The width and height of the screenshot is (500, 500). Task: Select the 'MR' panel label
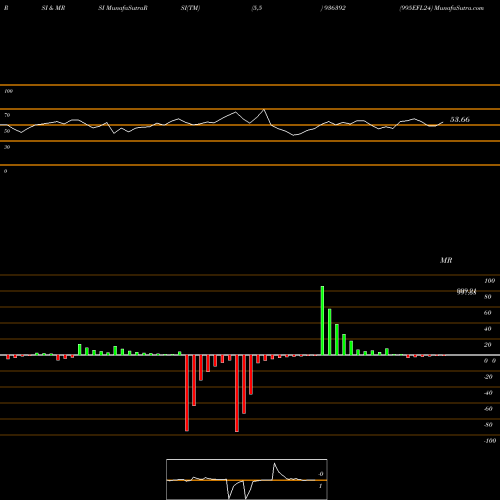[446, 260]
